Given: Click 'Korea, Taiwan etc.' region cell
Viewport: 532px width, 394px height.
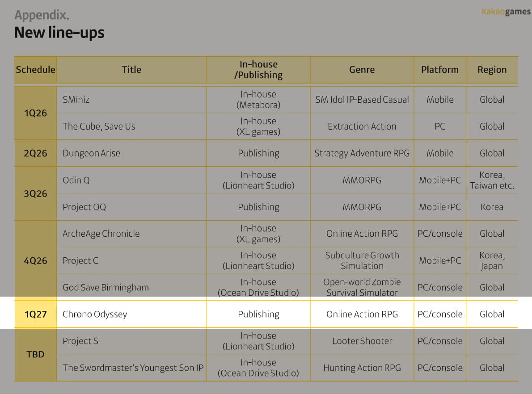Looking at the screenshot, I should [492, 180].
